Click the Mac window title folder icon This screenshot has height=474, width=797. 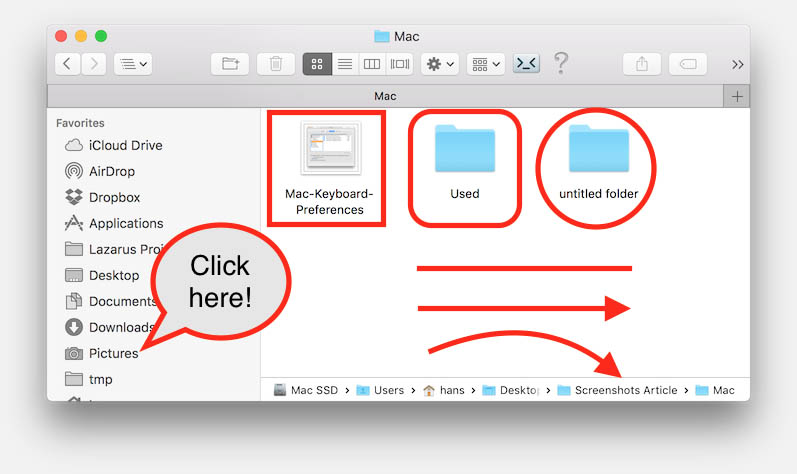382,36
